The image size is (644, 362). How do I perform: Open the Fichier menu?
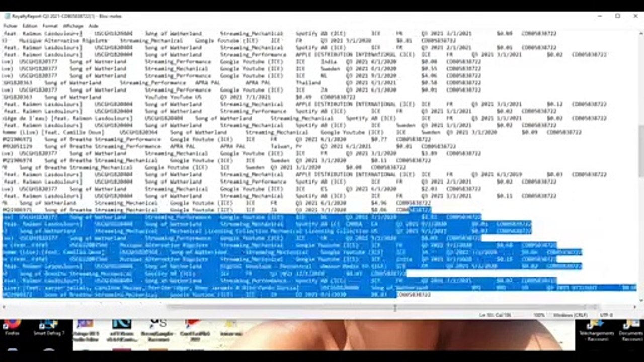tap(10, 26)
